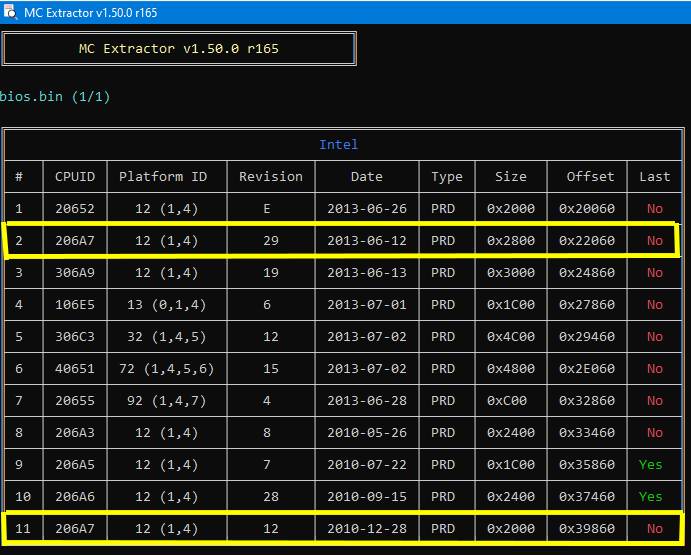Click offset value '0x2E060'

pos(587,369)
